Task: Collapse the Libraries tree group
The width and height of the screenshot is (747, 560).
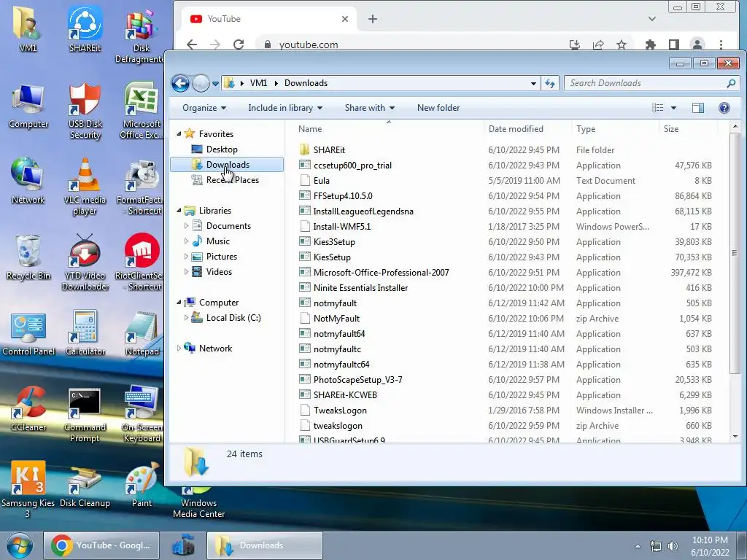Action: [179, 210]
